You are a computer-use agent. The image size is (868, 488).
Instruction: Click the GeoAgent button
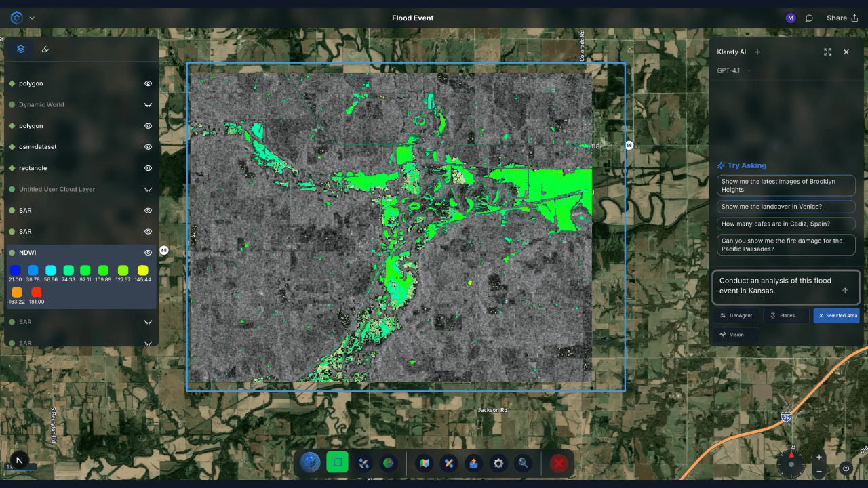(x=736, y=315)
